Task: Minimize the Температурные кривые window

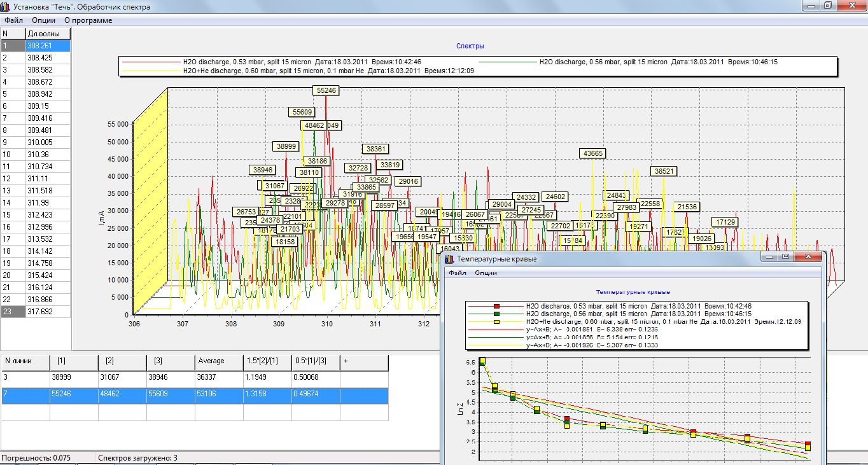Action: [x=770, y=256]
